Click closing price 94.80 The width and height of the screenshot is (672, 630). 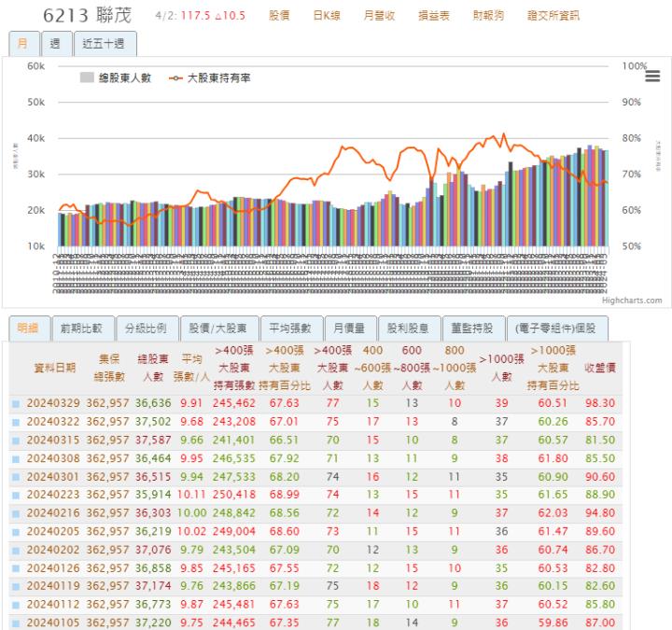[x=600, y=513]
